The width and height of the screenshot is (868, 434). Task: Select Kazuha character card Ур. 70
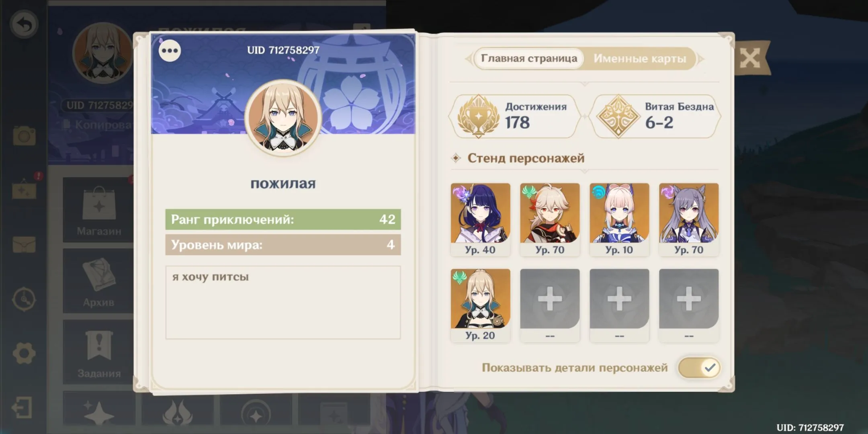pyautogui.click(x=550, y=219)
